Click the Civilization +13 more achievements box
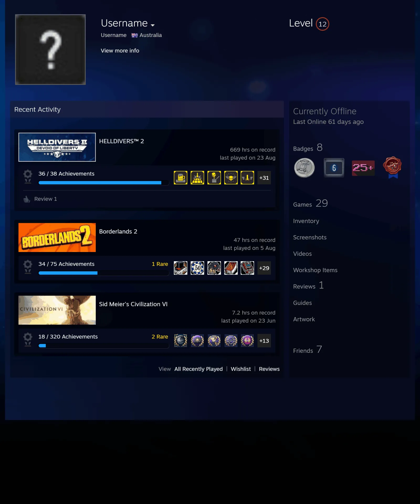 click(264, 341)
